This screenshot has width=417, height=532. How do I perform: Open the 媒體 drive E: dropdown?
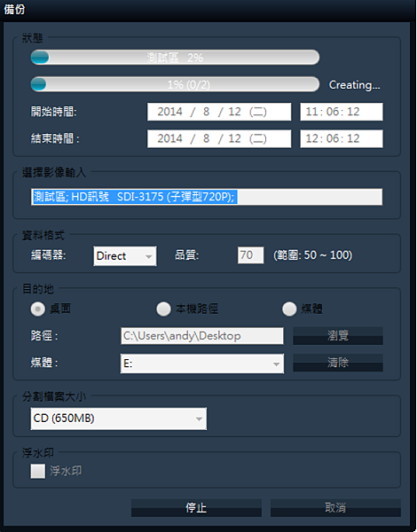click(202, 364)
